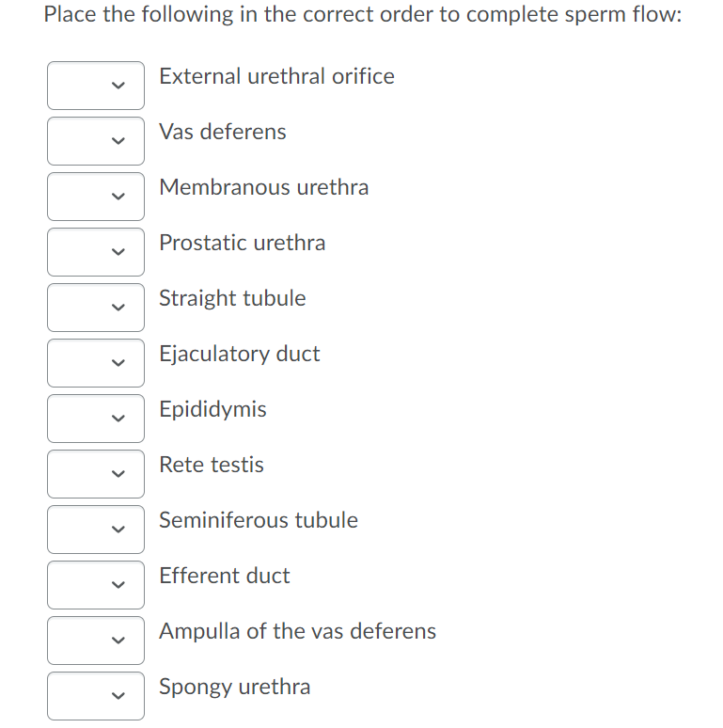Image resolution: width=723 pixels, height=728 pixels.
Task: Click the "Rete testis" label text
Action: 212,465
